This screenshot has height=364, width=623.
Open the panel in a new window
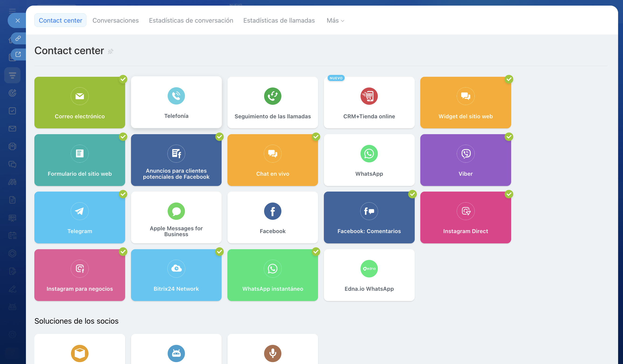[x=18, y=54]
